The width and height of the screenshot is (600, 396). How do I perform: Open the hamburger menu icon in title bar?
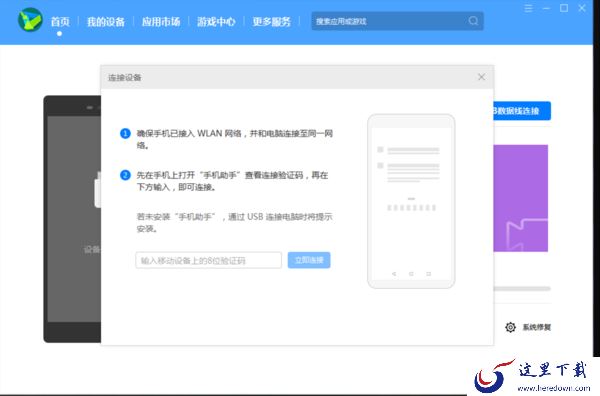(528, 8)
